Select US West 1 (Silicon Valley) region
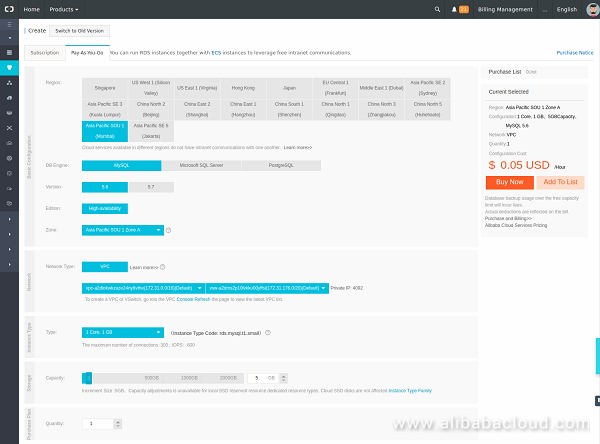This screenshot has width=600, height=444. click(x=151, y=88)
